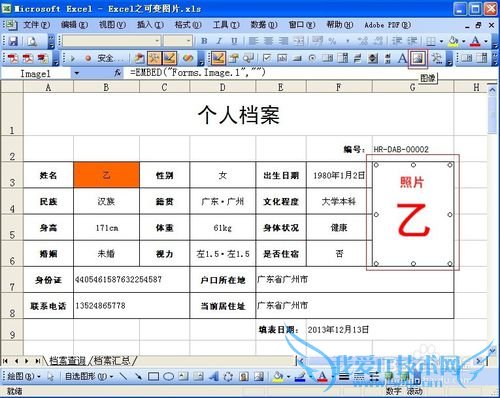Select the Rectangle drawing tool
The image size is (500, 398).
153,377
